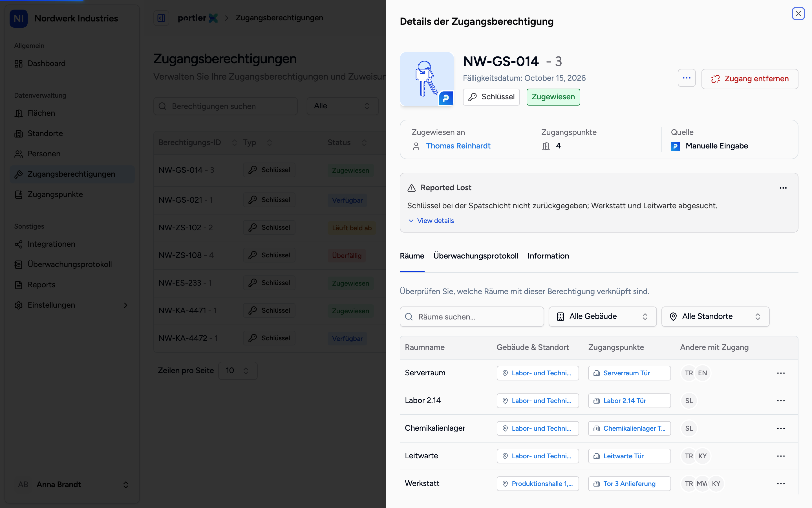Sort by the Typ column
Screen dimensions: 812x508
(x=257, y=143)
